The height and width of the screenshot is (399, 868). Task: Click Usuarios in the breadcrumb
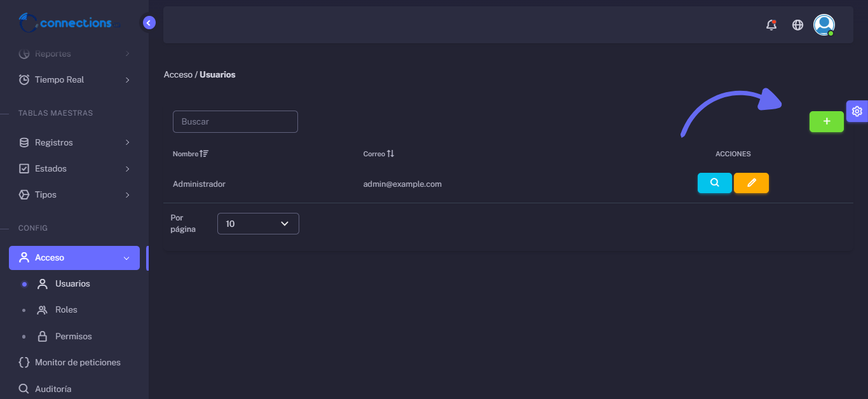click(x=217, y=74)
